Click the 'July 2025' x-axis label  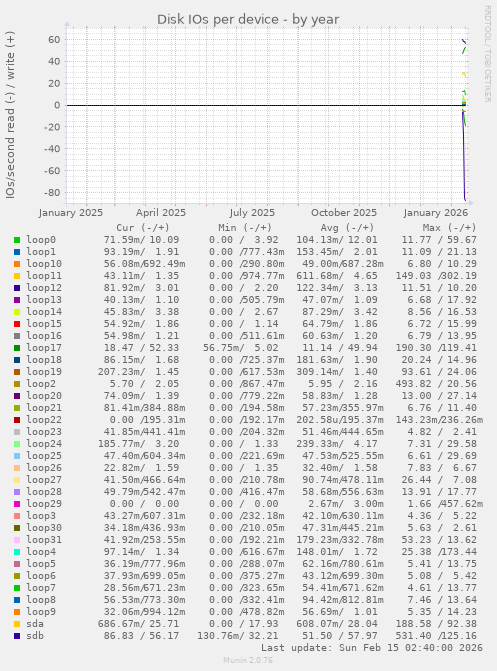pyautogui.click(x=252, y=213)
